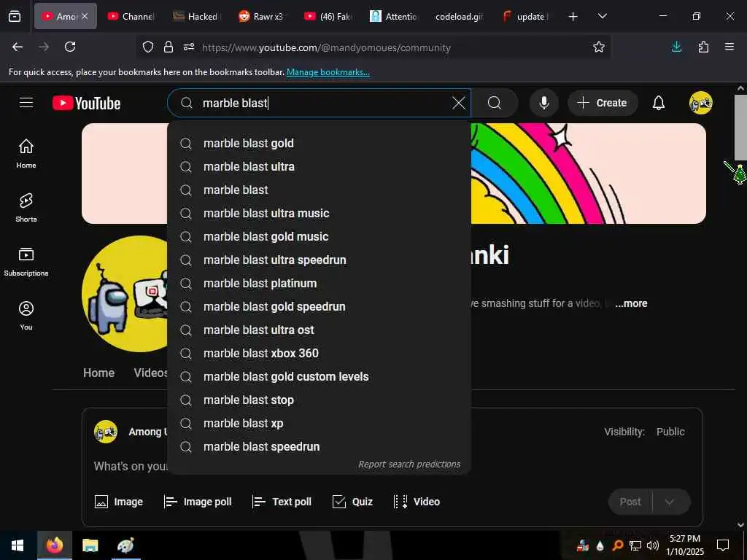
Task: Choose "marble blast xp" suggestion
Action: coord(320,424)
